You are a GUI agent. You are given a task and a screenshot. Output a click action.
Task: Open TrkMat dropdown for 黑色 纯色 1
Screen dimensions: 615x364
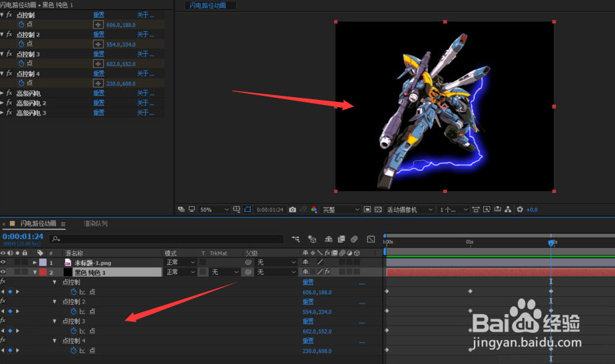[224, 272]
